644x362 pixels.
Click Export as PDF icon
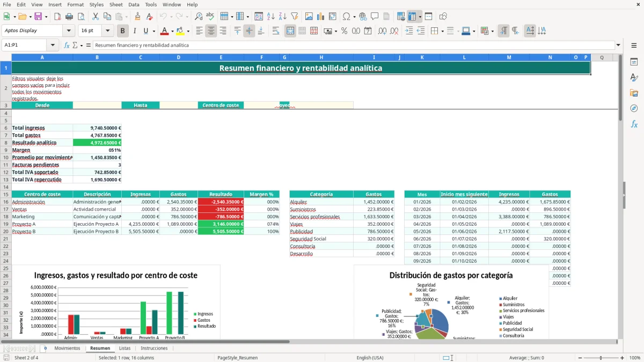point(57,16)
